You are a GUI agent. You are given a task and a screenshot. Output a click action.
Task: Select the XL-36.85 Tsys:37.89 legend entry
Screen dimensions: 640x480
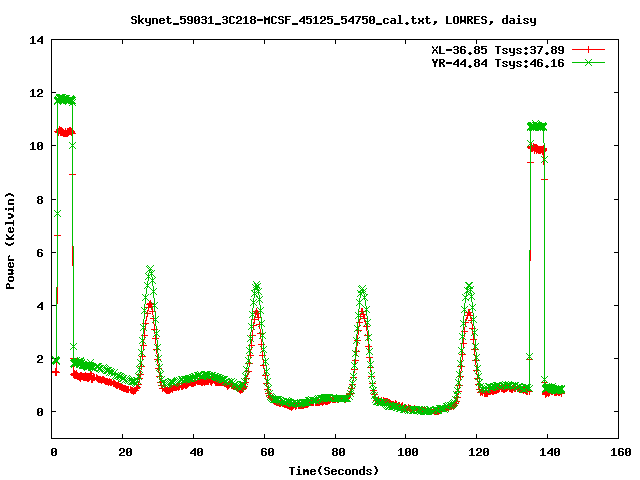tap(498, 50)
